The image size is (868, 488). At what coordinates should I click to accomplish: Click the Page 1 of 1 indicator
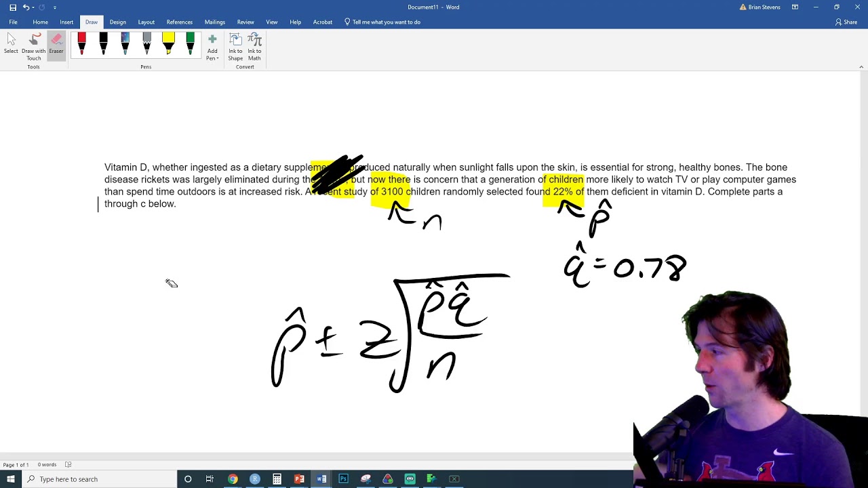pos(16,465)
